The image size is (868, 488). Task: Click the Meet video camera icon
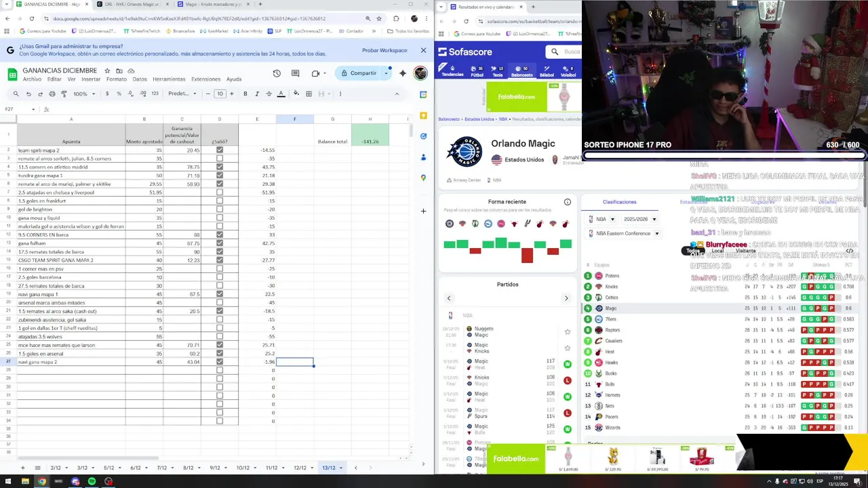(315, 73)
